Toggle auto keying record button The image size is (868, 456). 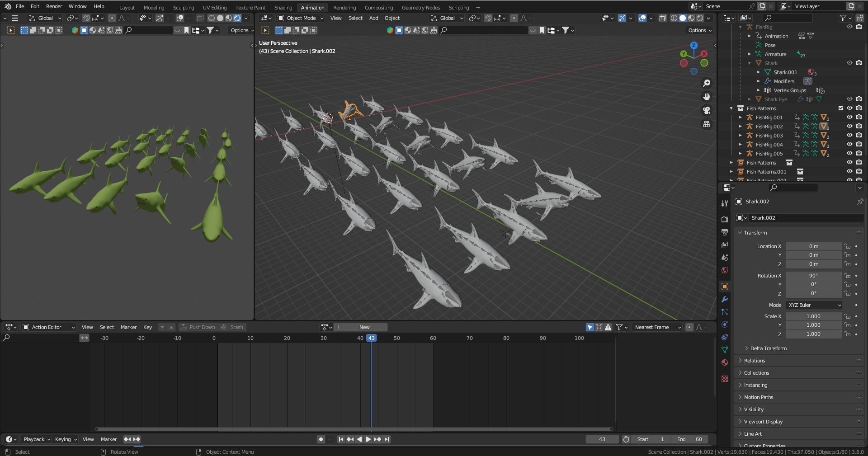click(321, 439)
